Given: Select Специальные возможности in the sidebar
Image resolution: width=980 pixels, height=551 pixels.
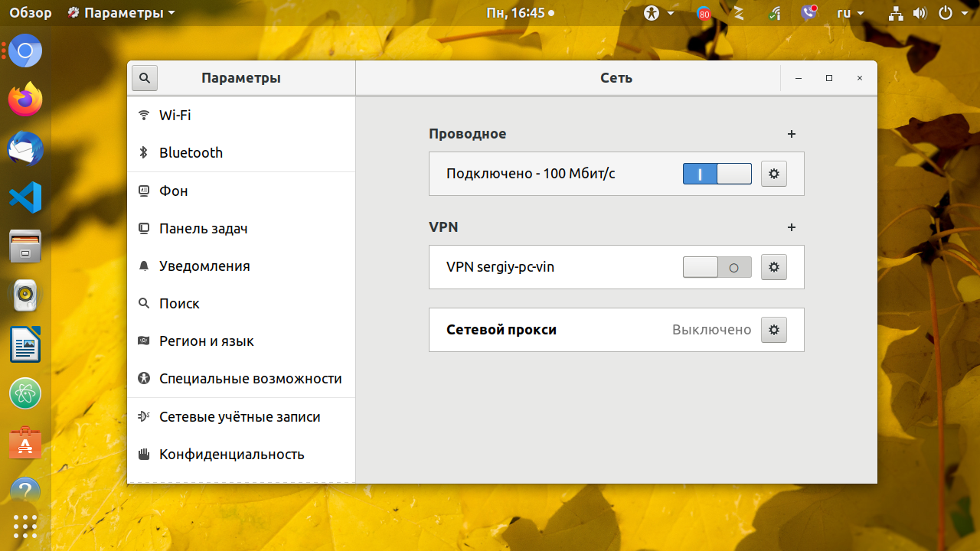Looking at the screenshot, I should [x=241, y=379].
